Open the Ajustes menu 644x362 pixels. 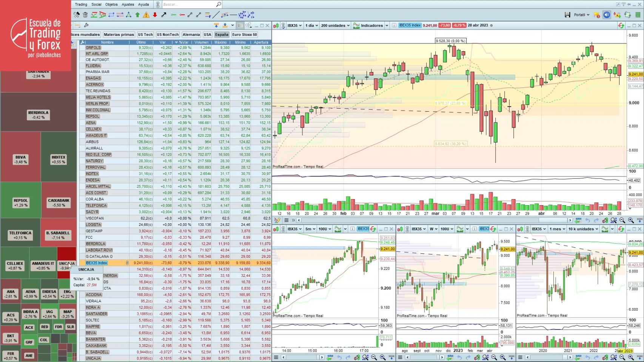[x=128, y=4]
